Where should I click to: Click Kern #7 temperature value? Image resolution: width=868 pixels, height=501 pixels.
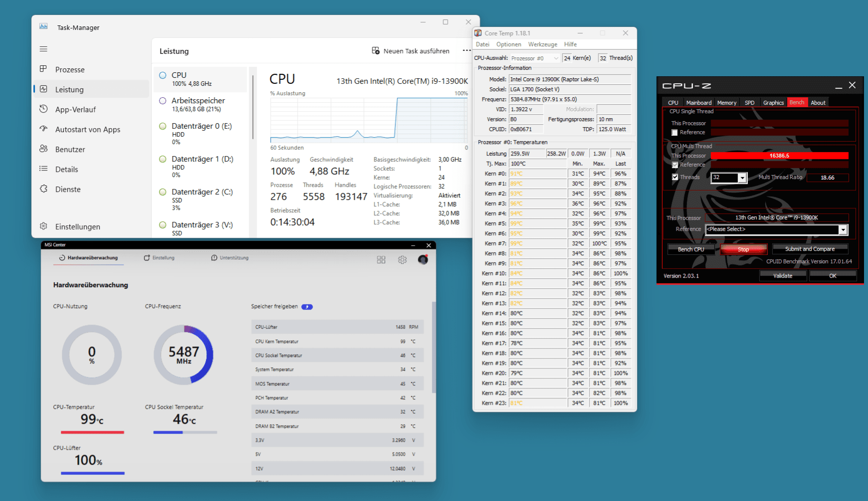pyautogui.click(x=537, y=243)
